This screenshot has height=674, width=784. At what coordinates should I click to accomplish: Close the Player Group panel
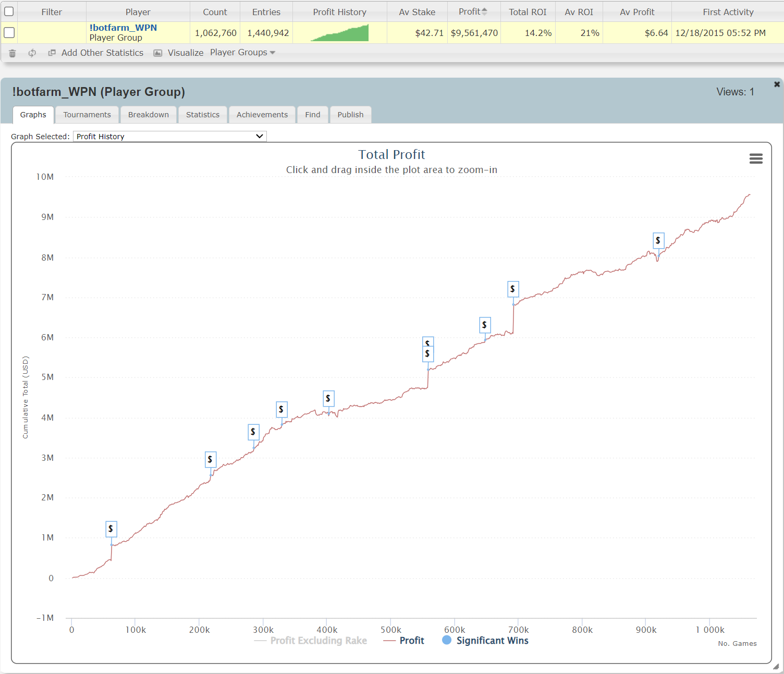tap(777, 84)
